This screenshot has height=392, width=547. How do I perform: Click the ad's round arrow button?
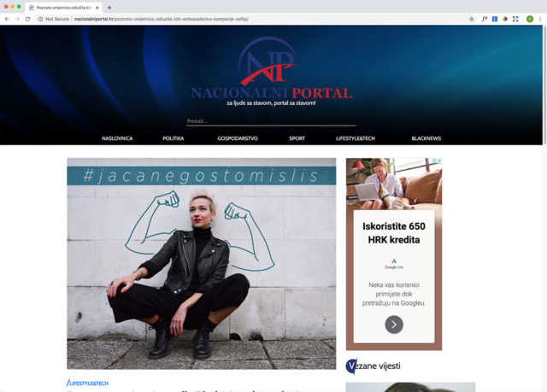tap(394, 325)
